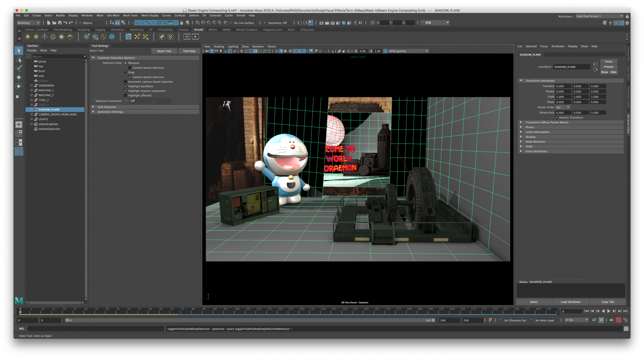The image size is (644, 358).
Task: Enable Camera-based selection under Marquee
Action: (x=130, y=68)
